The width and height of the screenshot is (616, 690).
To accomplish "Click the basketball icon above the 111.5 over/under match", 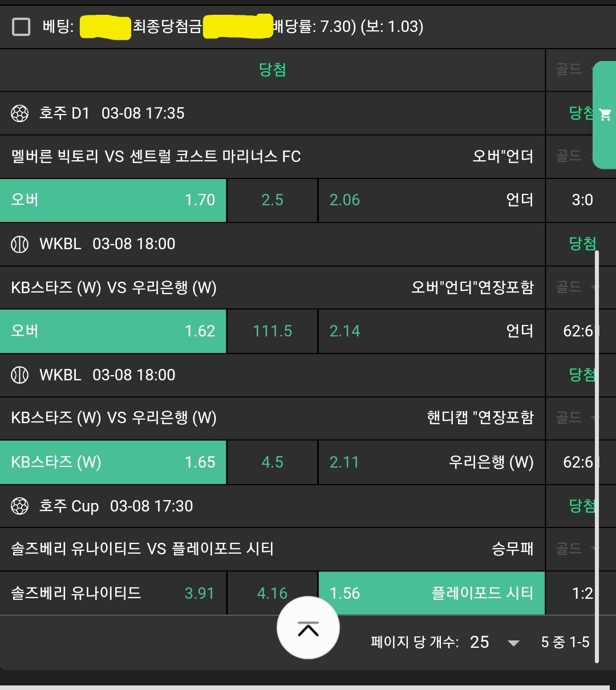I will coord(19,244).
